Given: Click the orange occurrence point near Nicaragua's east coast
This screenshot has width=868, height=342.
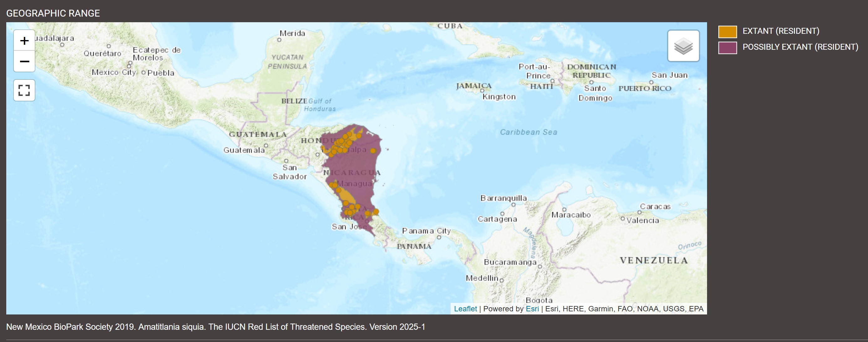Looking at the screenshot, I should pos(373,151).
